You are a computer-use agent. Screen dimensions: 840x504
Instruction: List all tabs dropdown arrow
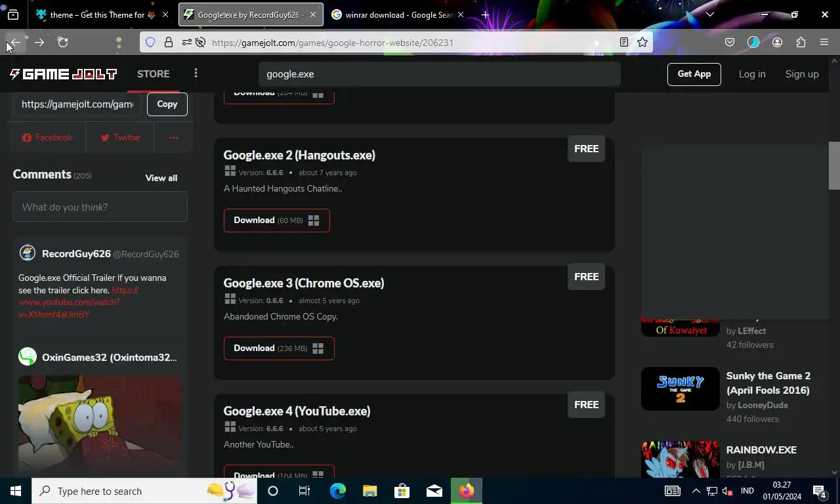pyautogui.click(x=709, y=14)
